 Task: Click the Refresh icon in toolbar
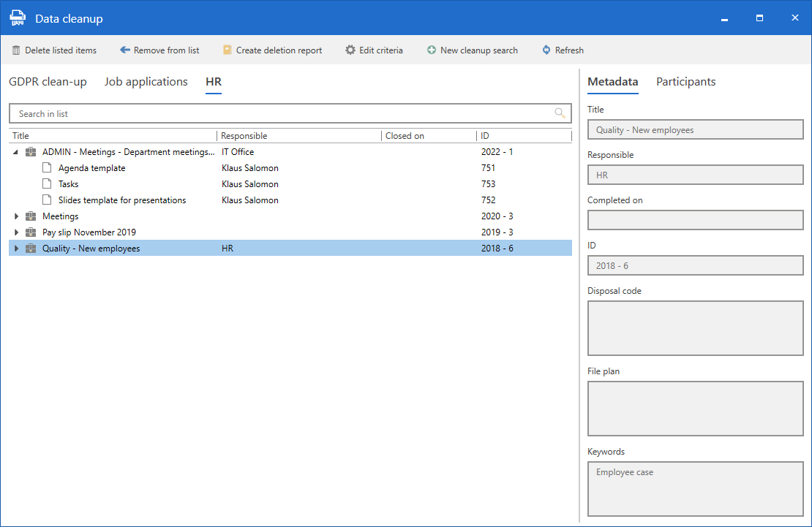coord(546,50)
